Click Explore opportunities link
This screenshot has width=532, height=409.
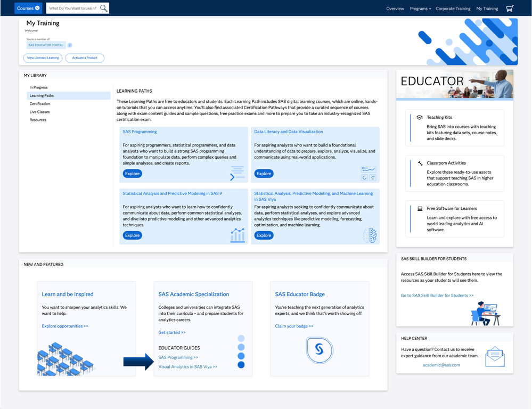point(65,326)
